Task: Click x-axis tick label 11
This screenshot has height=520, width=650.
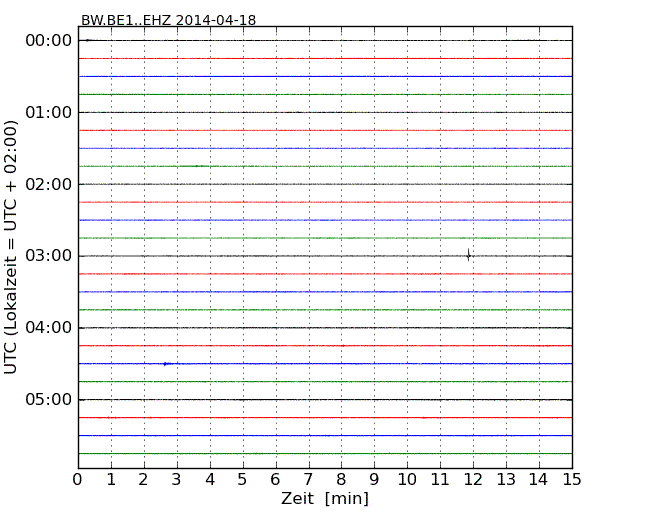Action: (440, 479)
